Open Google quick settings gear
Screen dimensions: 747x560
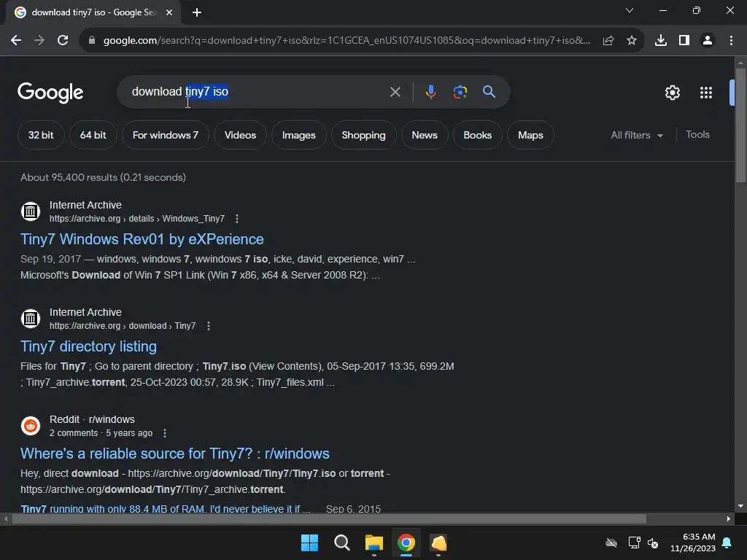(672, 93)
